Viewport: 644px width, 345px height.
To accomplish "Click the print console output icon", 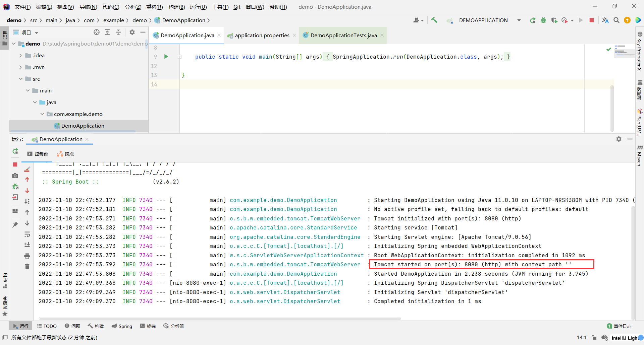I will coord(27,256).
